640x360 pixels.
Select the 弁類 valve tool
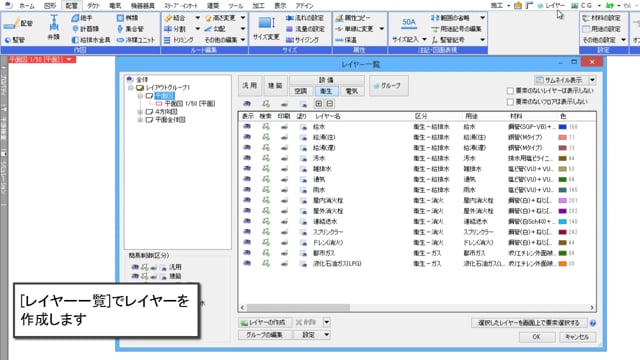53,28
